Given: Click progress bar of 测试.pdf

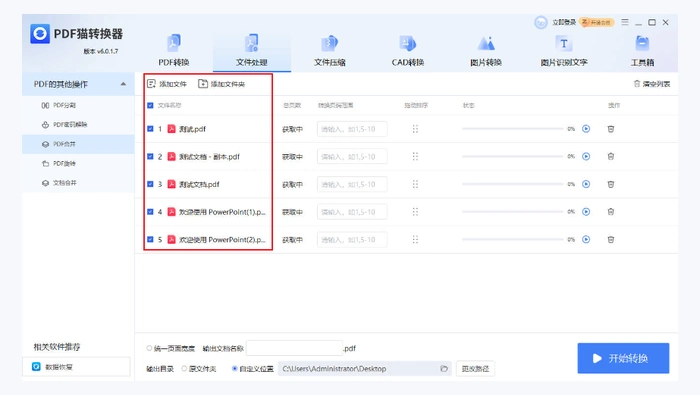Looking at the screenshot, I should tap(512, 129).
